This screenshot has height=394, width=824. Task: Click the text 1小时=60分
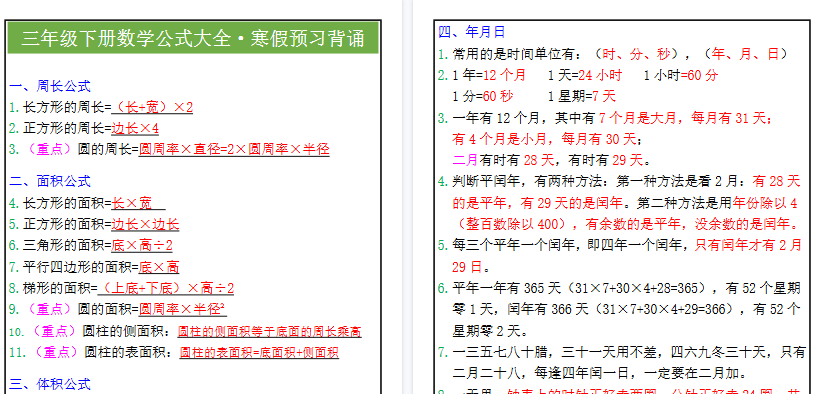681,75
